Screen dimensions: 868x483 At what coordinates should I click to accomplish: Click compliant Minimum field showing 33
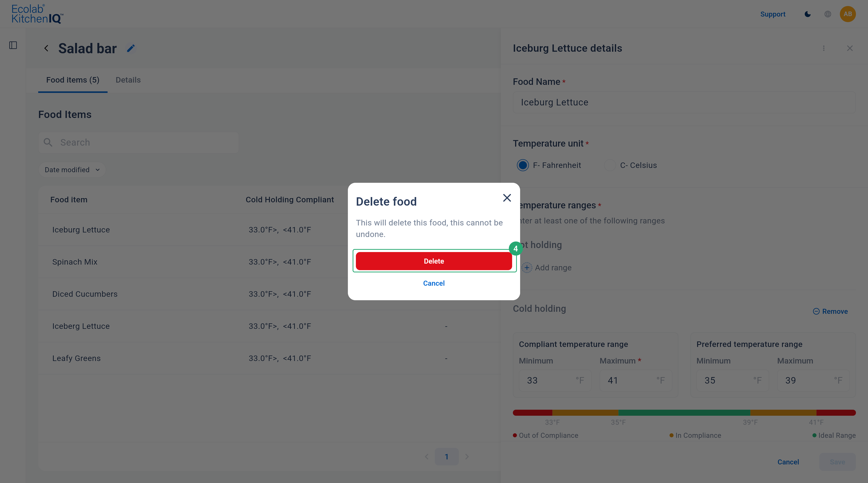click(x=555, y=381)
